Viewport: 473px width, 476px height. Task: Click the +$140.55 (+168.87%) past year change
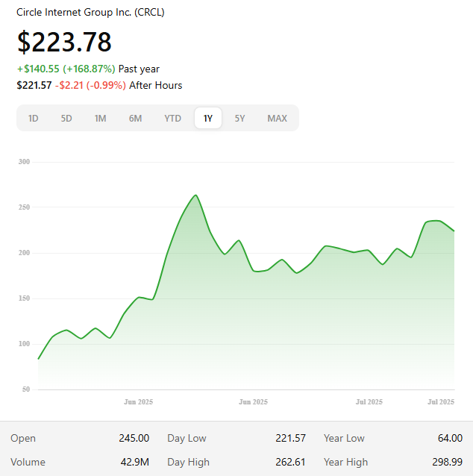[x=66, y=69]
